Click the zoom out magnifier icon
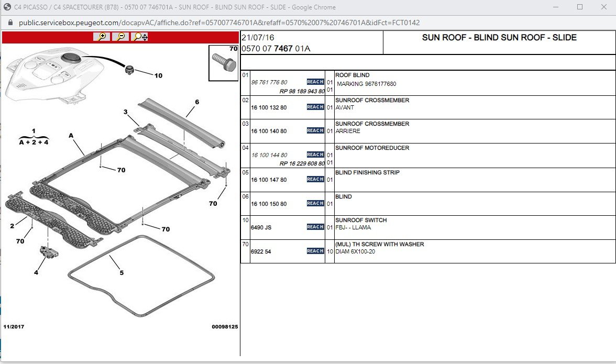 point(120,37)
